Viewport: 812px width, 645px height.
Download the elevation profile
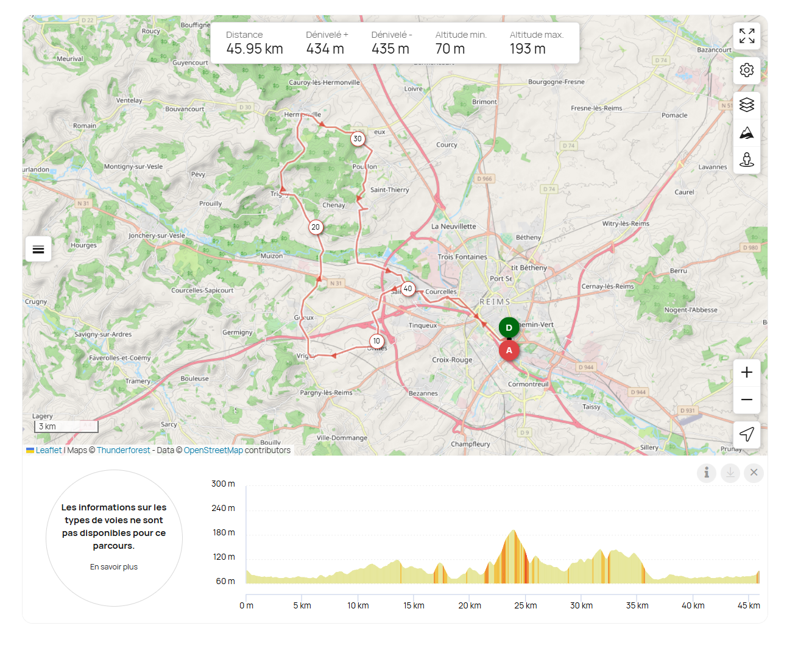[x=730, y=473]
